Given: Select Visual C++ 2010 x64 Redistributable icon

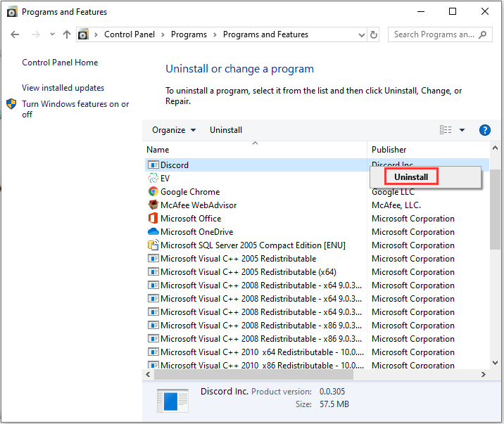Looking at the screenshot, I should click(153, 352).
